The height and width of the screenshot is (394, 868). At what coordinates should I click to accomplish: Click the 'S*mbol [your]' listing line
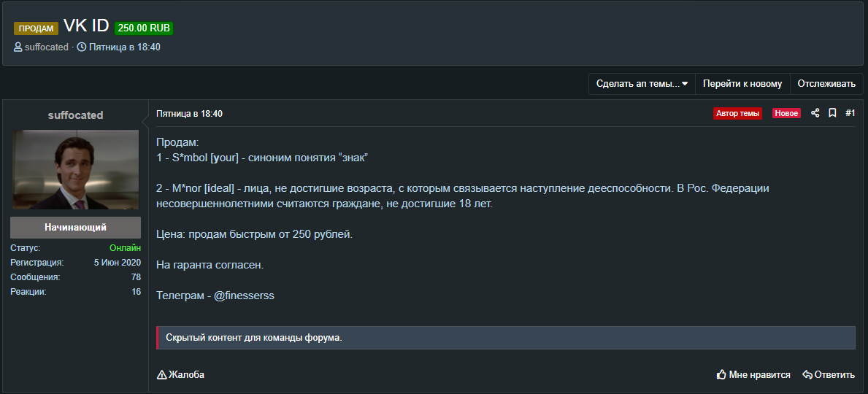262,158
